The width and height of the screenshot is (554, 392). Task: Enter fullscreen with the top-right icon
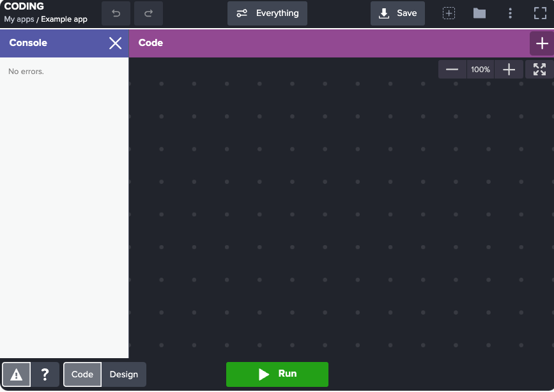(540, 12)
